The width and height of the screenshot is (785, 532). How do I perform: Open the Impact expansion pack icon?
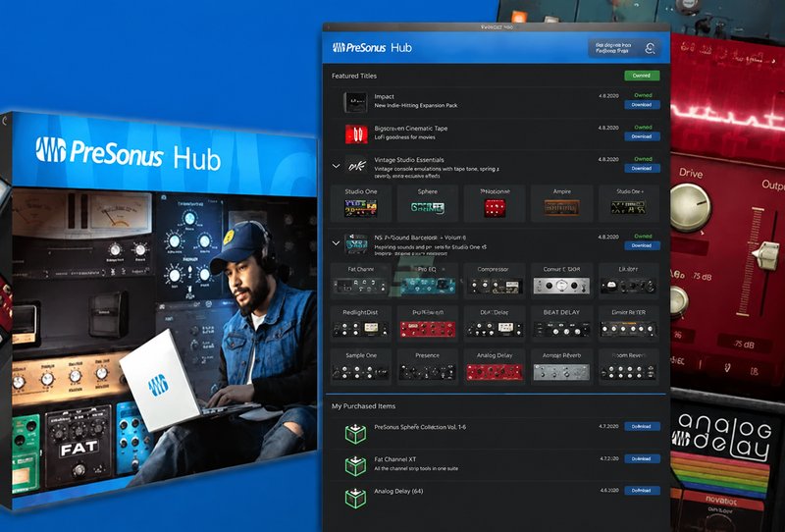click(x=355, y=102)
